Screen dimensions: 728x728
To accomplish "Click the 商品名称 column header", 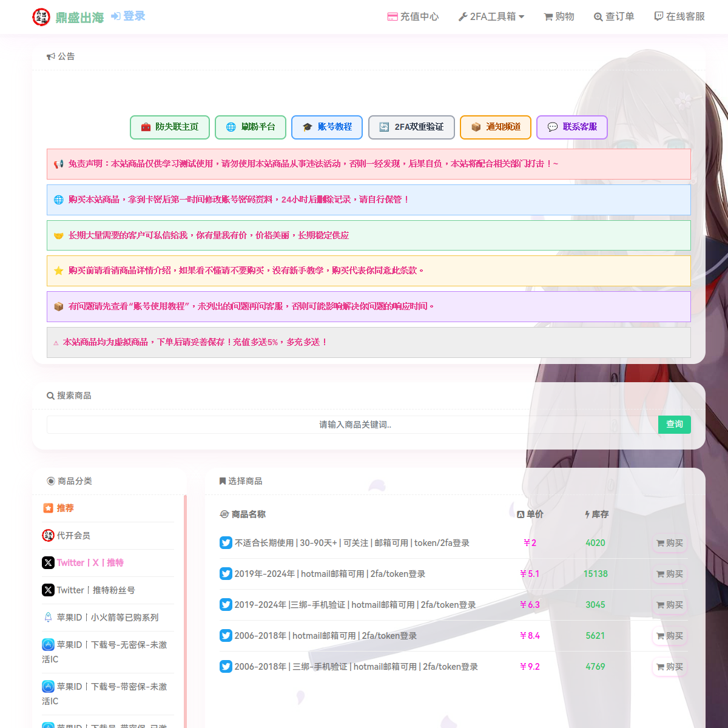I will 243,514.
